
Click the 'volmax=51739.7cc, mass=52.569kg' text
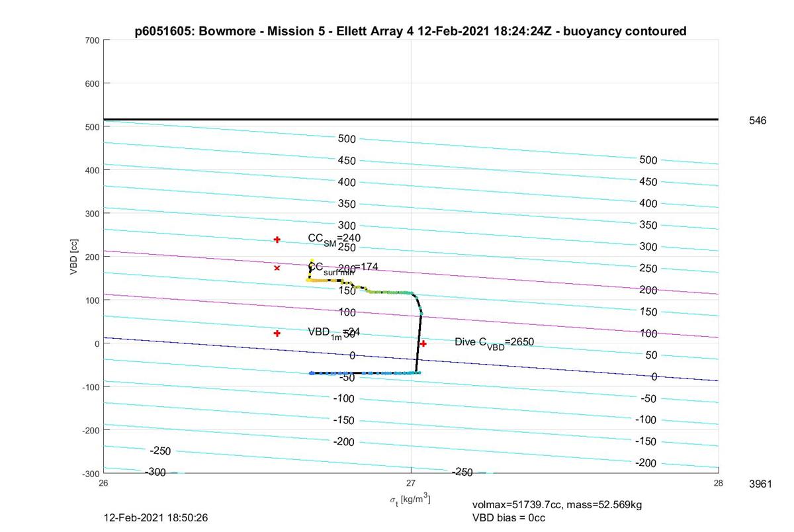pos(557,505)
